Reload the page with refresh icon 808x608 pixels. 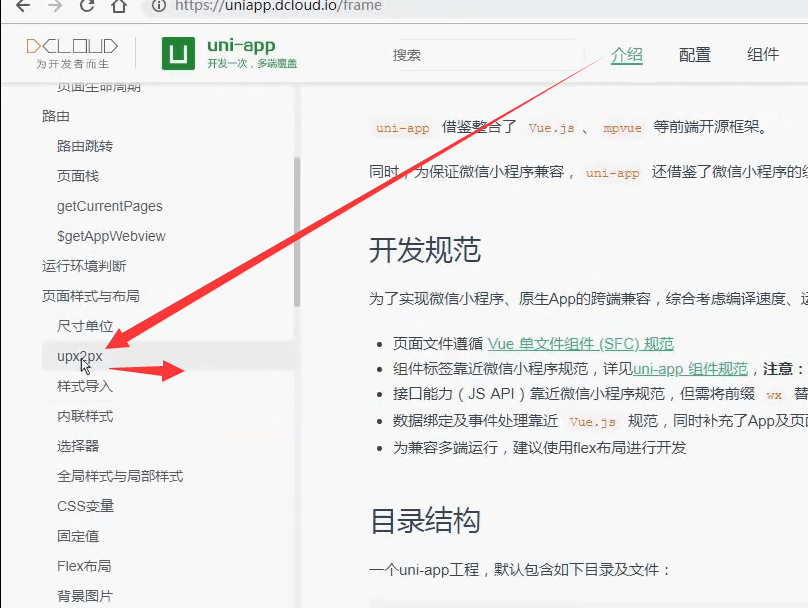(x=87, y=6)
